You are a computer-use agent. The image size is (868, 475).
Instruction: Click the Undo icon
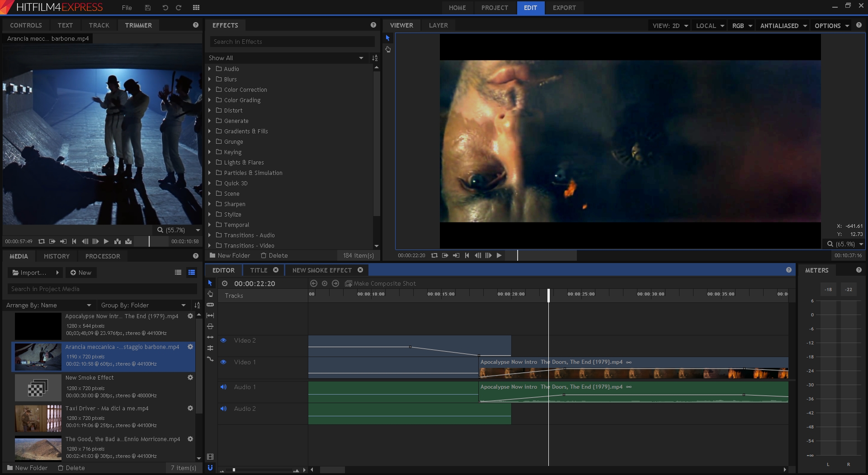165,8
